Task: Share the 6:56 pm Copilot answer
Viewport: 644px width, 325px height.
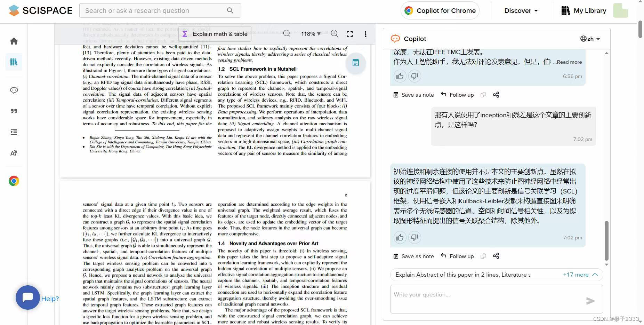Action: tap(496, 95)
